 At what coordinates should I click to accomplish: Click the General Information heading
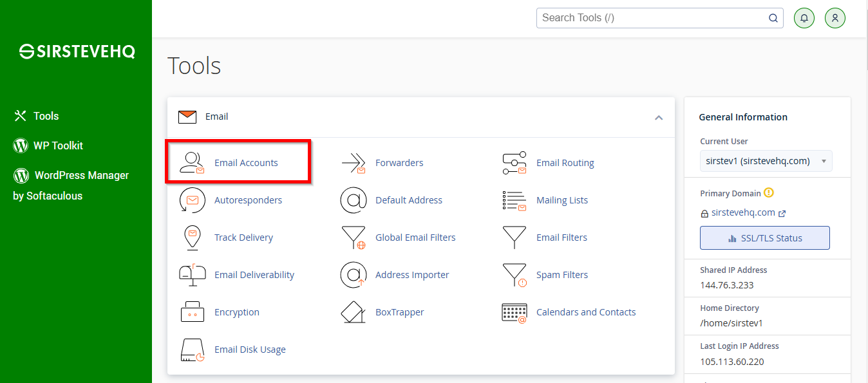[743, 117]
